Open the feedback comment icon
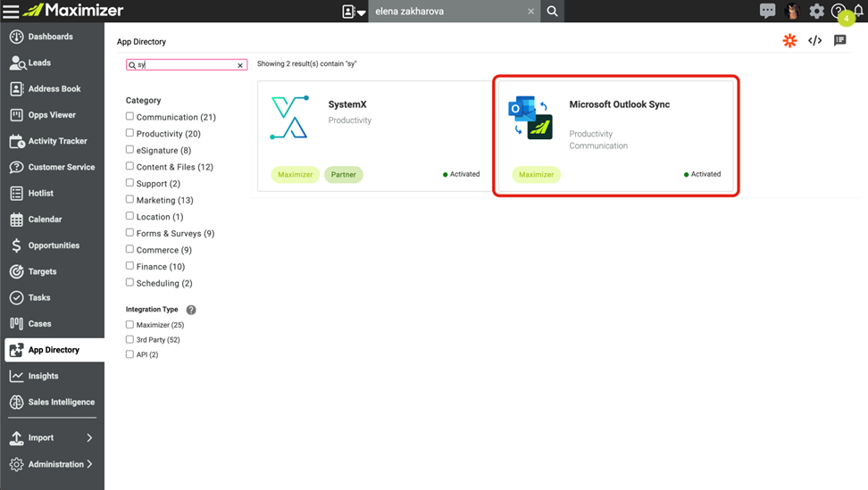868x490 pixels. coord(839,40)
